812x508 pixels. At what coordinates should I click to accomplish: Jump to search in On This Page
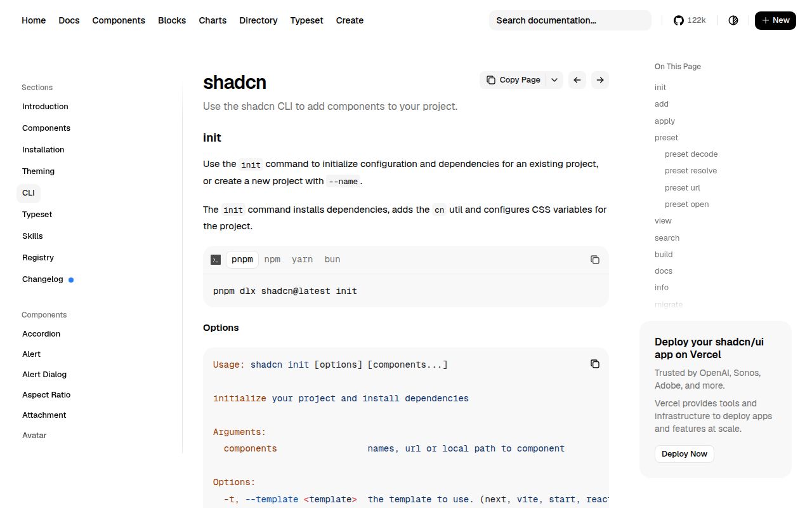(667, 238)
